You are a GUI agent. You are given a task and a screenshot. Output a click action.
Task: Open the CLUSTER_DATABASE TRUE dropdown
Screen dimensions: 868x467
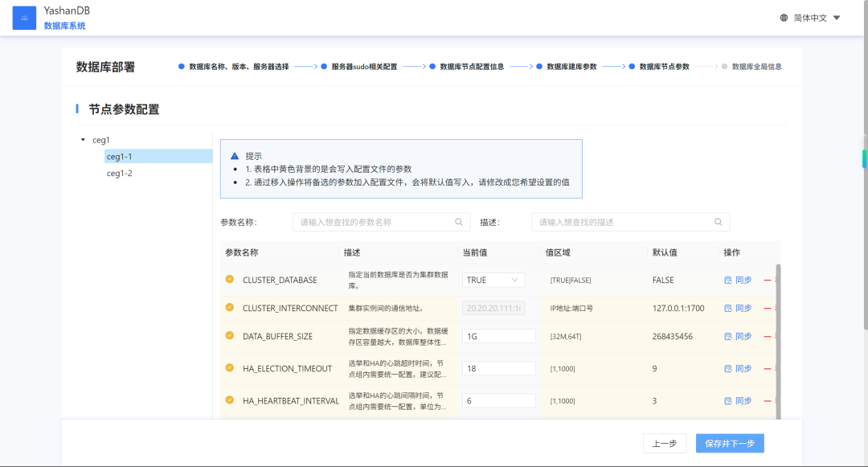[x=493, y=280]
